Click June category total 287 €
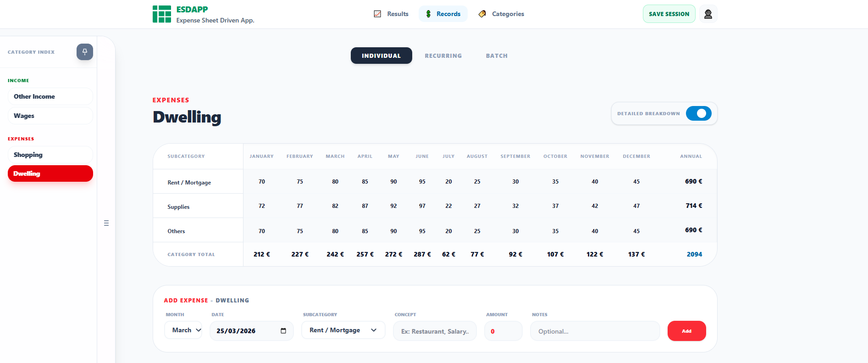 point(422,254)
